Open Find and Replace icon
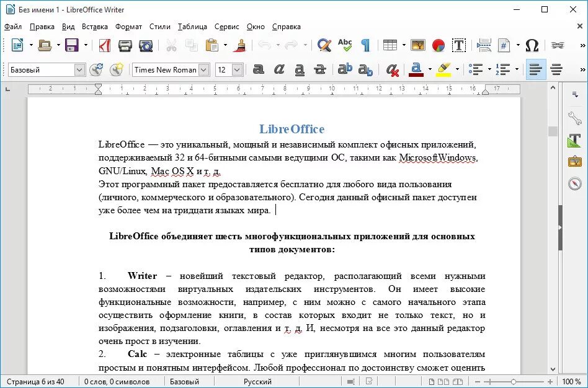This screenshot has width=588, height=388. click(x=324, y=45)
